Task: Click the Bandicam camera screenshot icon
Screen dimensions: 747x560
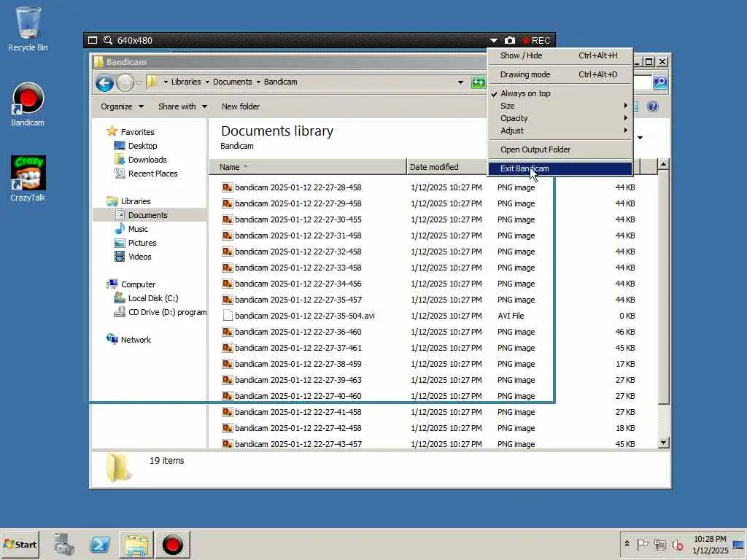Action: [510, 41]
